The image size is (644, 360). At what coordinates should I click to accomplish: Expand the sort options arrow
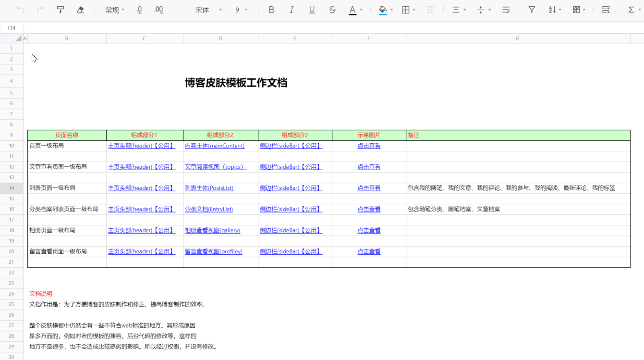(560, 10)
